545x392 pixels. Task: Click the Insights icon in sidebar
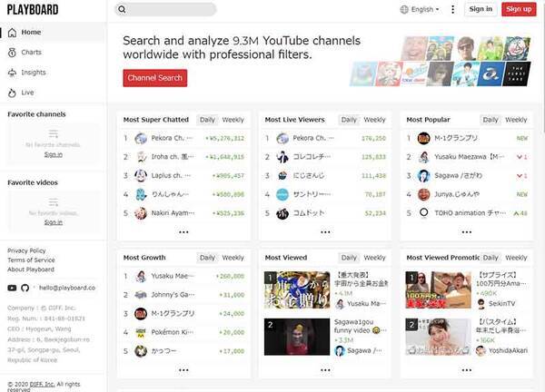[x=12, y=73]
